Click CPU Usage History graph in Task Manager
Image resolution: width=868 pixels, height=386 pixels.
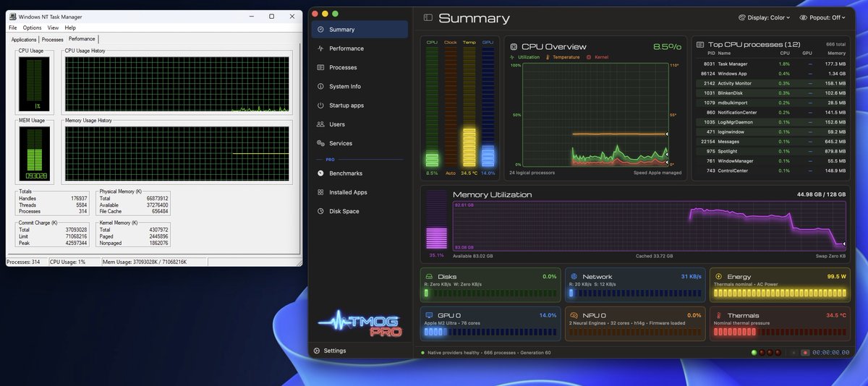pos(177,84)
